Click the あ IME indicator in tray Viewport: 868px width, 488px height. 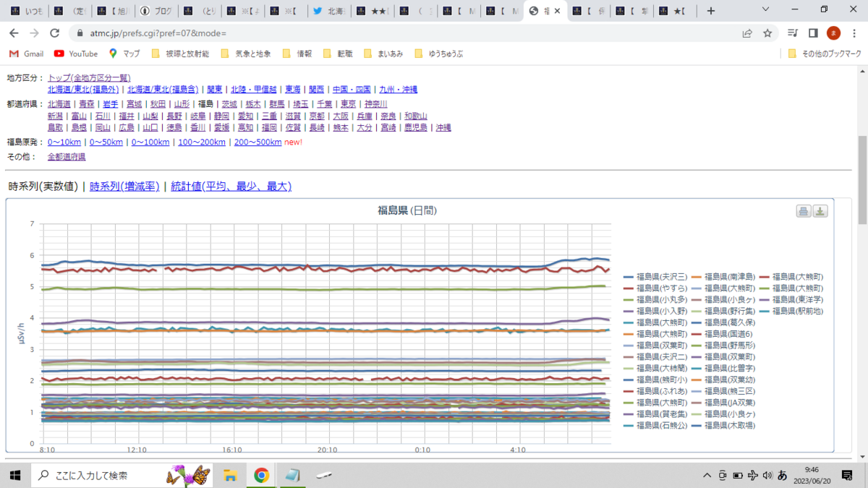pyautogui.click(x=782, y=475)
